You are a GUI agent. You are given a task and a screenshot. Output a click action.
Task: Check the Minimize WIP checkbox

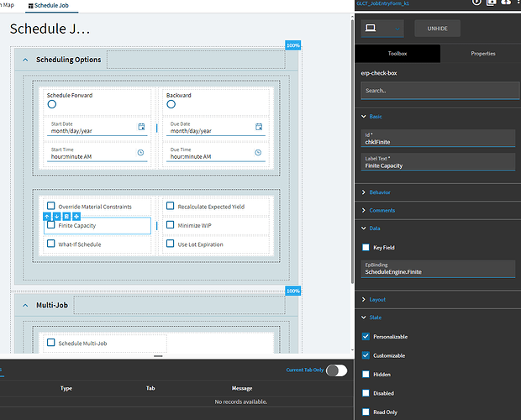pyautogui.click(x=170, y=225)
